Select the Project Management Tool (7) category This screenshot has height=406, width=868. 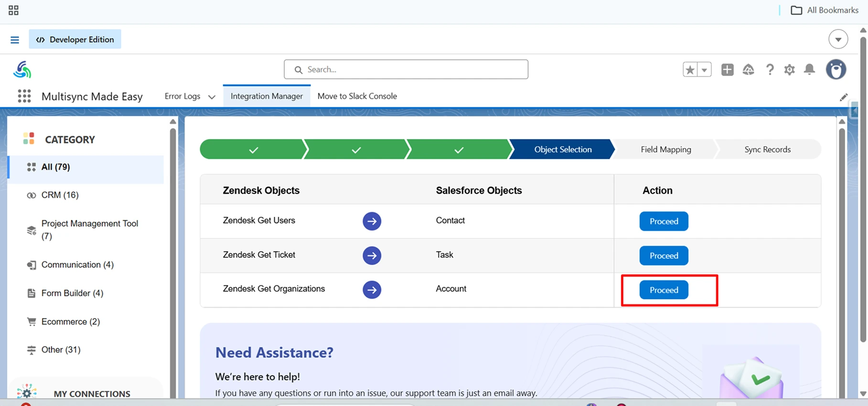[86, 230]
